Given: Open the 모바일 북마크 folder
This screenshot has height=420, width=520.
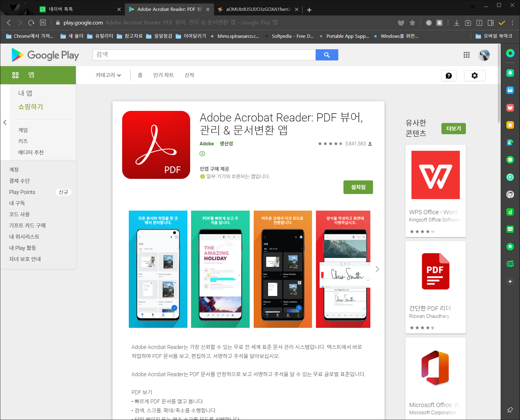Looking at the screenshot, I should [x=494, y=36].
